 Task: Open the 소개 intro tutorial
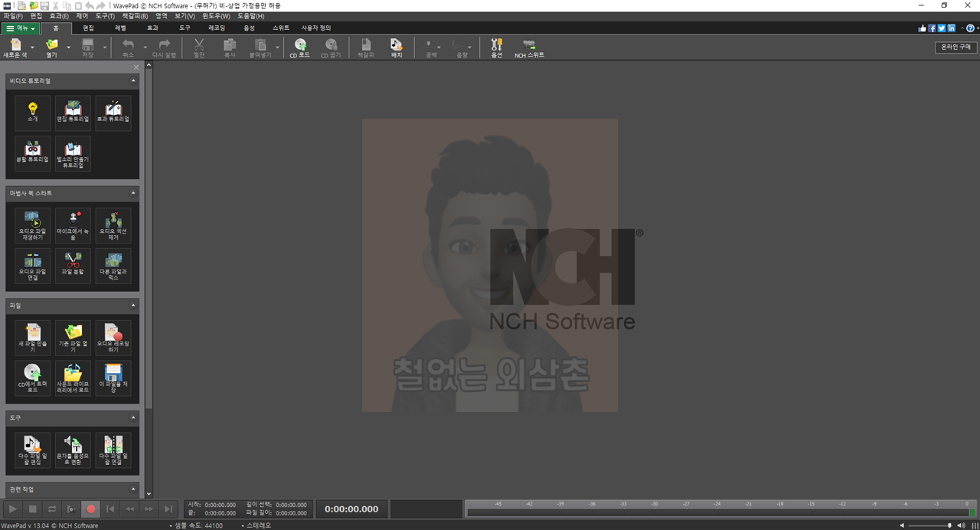coord(33,113)
